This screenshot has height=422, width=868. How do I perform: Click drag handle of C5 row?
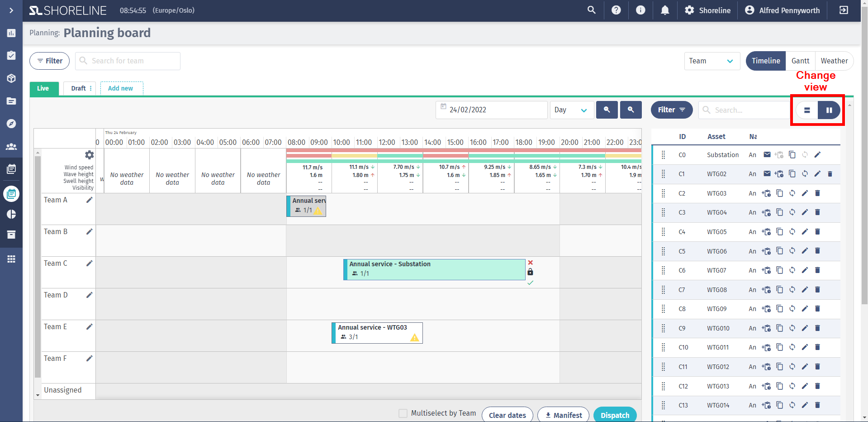(x=664, y=251)
